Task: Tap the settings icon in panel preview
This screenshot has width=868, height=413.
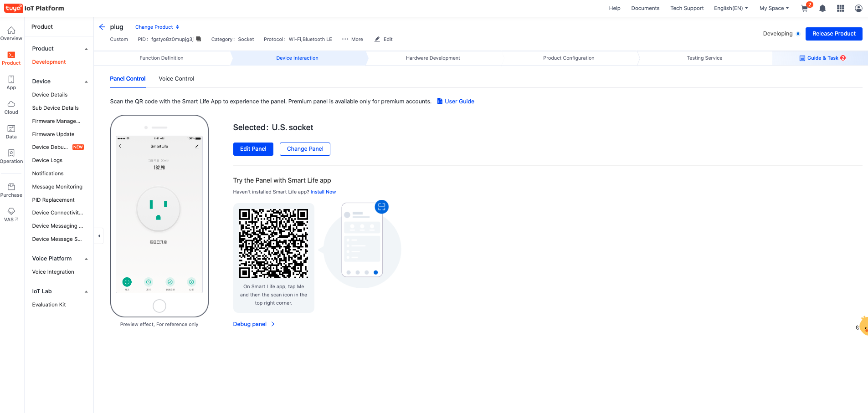Action: coord(191,282)
